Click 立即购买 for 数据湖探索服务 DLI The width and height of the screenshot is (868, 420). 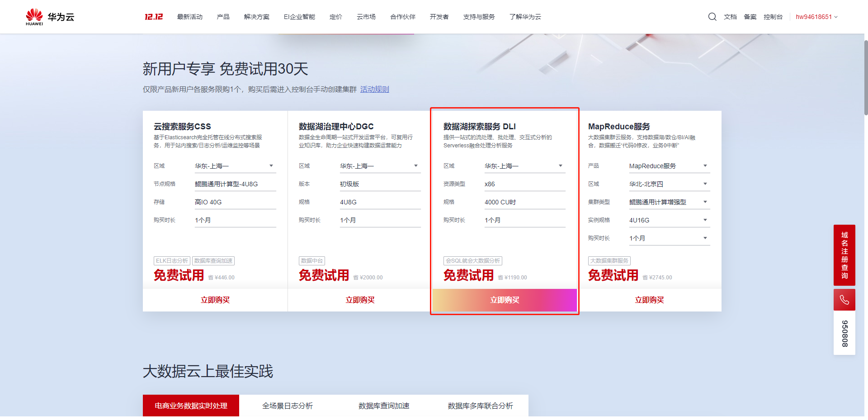pos(505,300)
